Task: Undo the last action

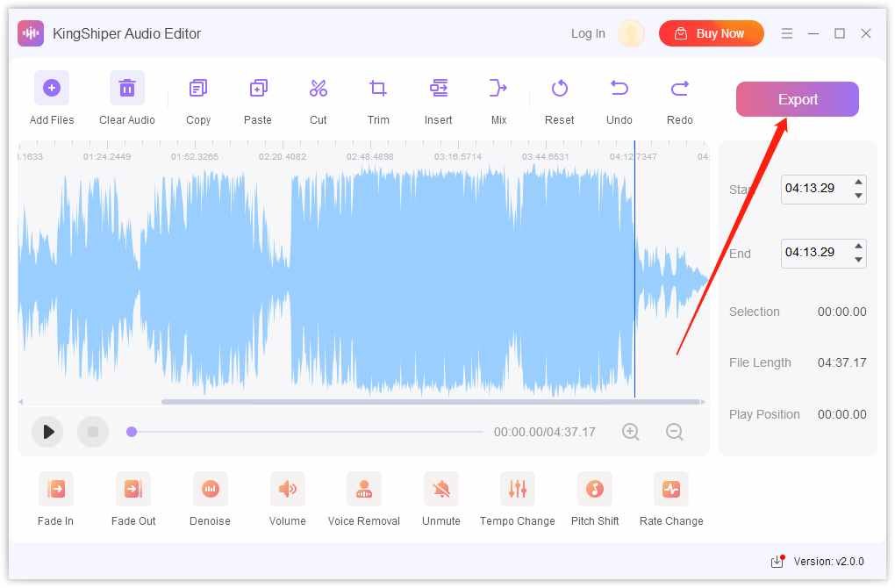Action: coord(619,89)
